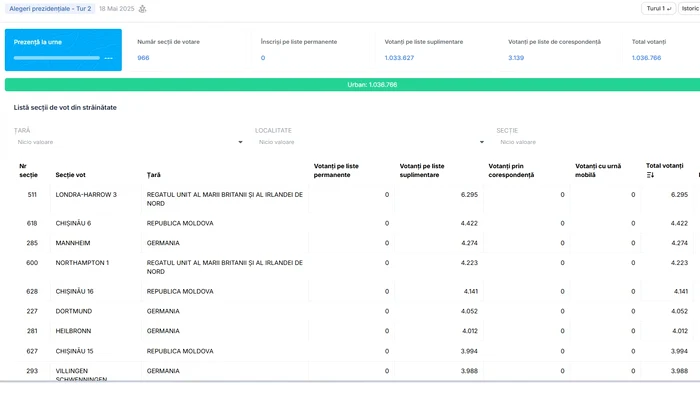Click section number 618
Image resolution: width=700 pixels, height=409 pixels.
click(x=32, y=223)
